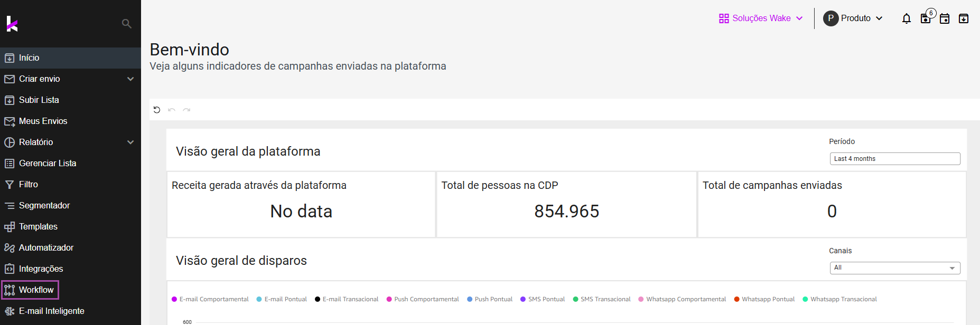Click the dashboard reset refresh icon
Image resolution: width=980 pixels, height=325 pixels.
point(157,110)
